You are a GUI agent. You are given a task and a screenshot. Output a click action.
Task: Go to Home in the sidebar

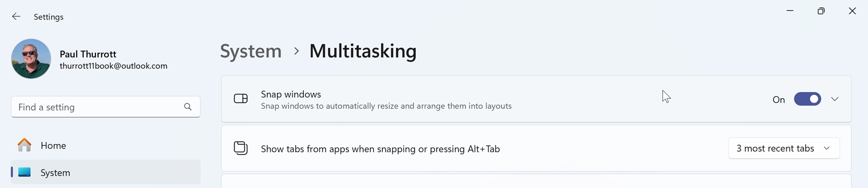coord(53,145)
